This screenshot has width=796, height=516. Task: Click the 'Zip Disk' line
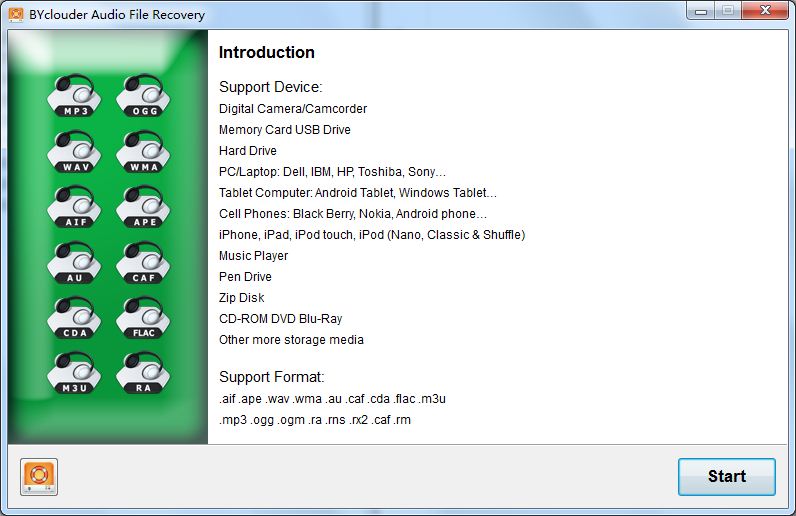click(x=242, y=298)
